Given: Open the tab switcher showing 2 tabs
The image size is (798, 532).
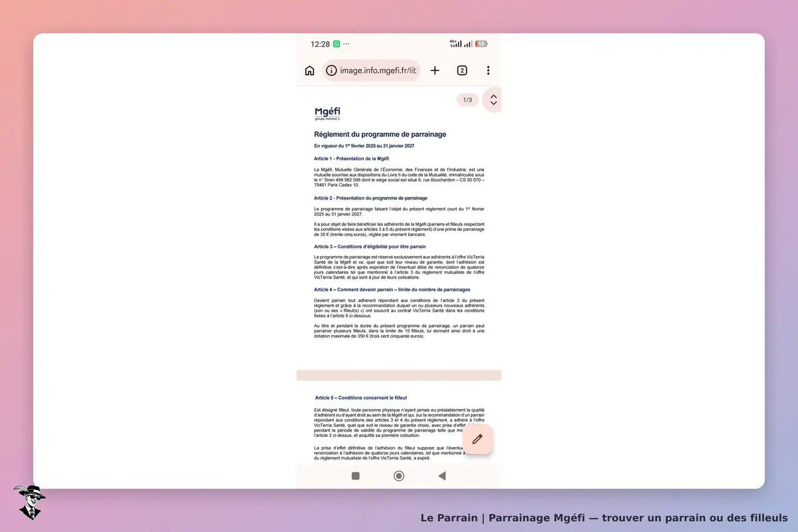Looking at the screenshot, I should [462, 70].
